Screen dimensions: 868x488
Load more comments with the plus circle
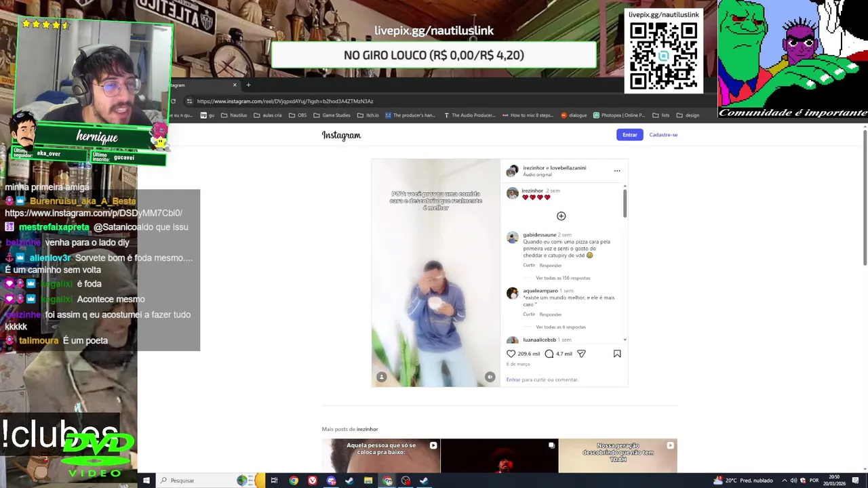point(561,216)
